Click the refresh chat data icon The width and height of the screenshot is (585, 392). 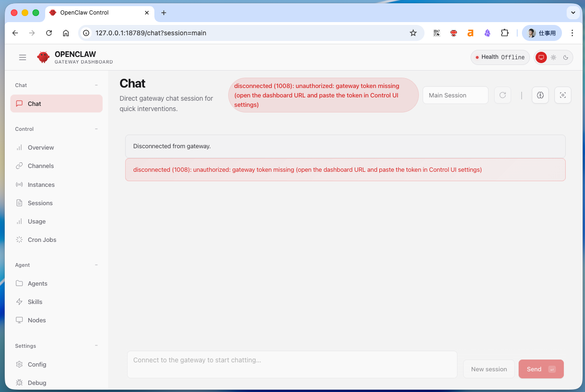click(x=502, y=95)
